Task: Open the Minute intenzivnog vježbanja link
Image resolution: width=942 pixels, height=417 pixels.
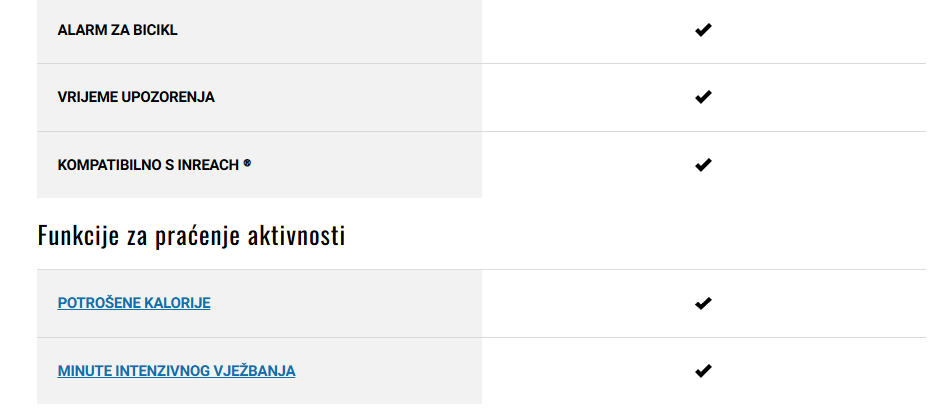Action: coord(176,371)
